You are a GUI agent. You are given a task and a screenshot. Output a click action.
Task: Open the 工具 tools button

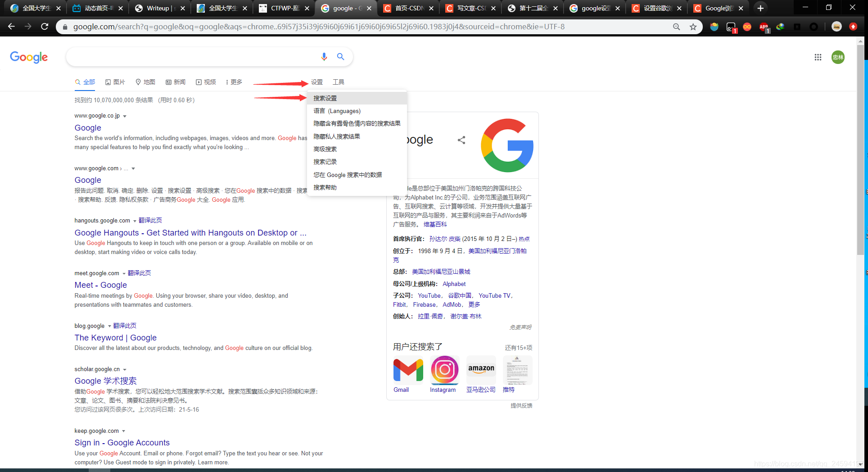pyautogui.click(x=339, y=82)
